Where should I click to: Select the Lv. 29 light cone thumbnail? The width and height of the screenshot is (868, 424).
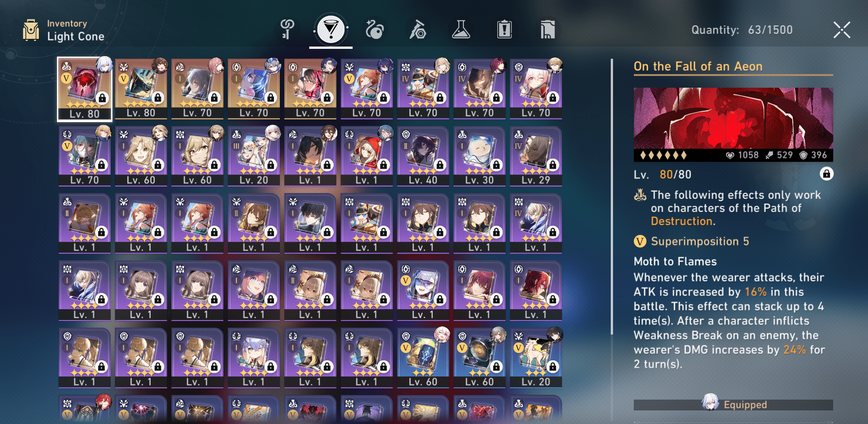[x=536, y=156]
